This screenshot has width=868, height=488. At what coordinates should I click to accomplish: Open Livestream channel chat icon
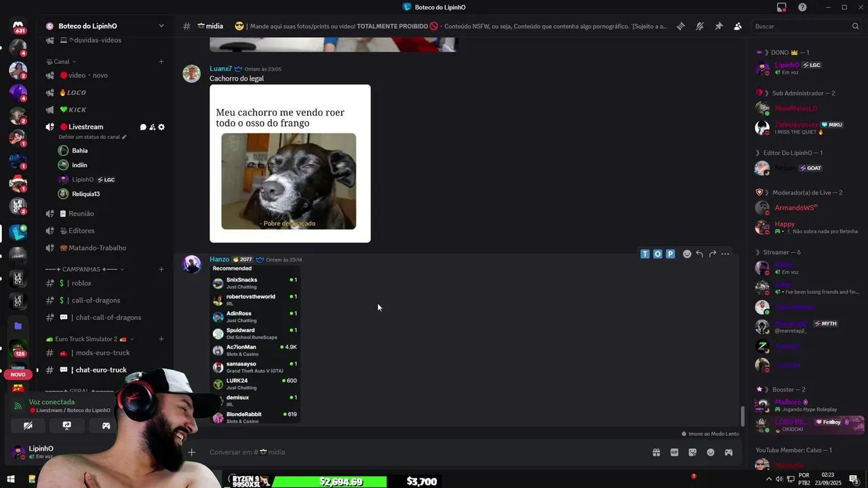143,127
